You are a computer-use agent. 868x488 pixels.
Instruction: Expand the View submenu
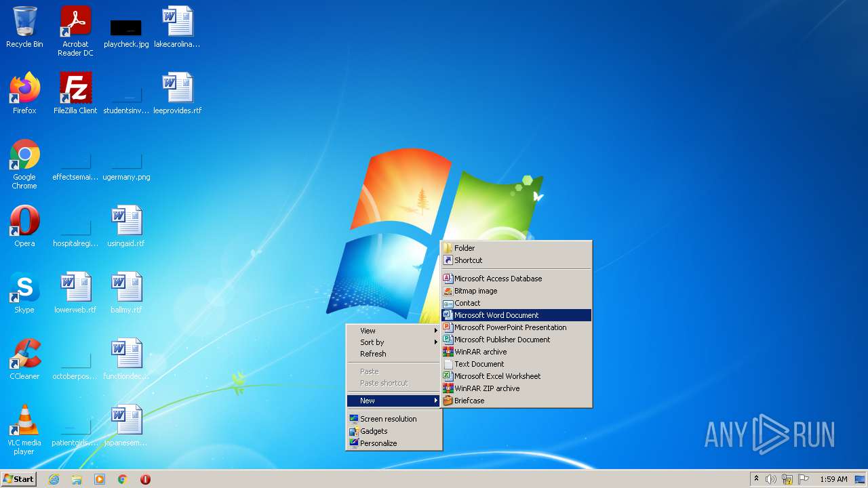coord(394,331)
